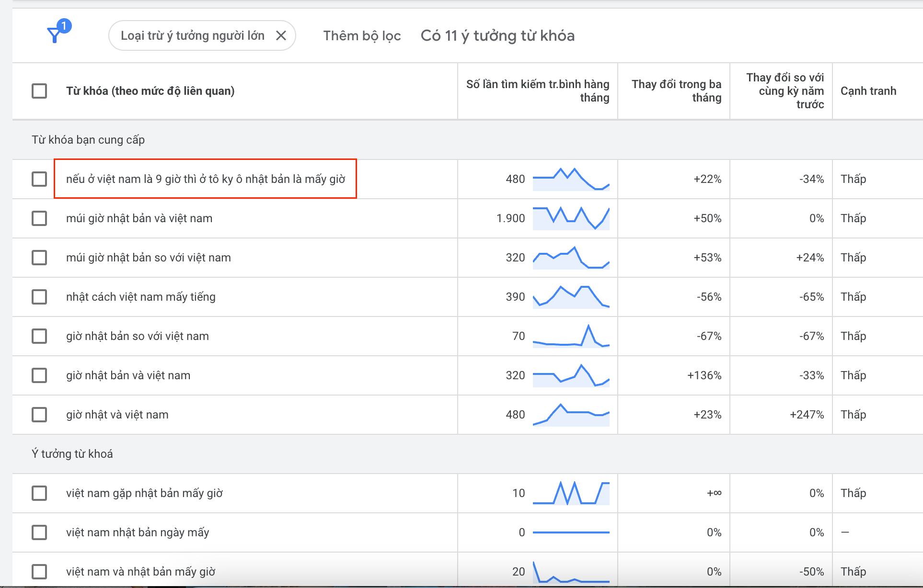This screenshot has width=923, height=588.
Task: Click the highlighted keyword 'nếu ở việt nam là 9 giờ...'
Action: pyautogui.click(x=206, y=179)
